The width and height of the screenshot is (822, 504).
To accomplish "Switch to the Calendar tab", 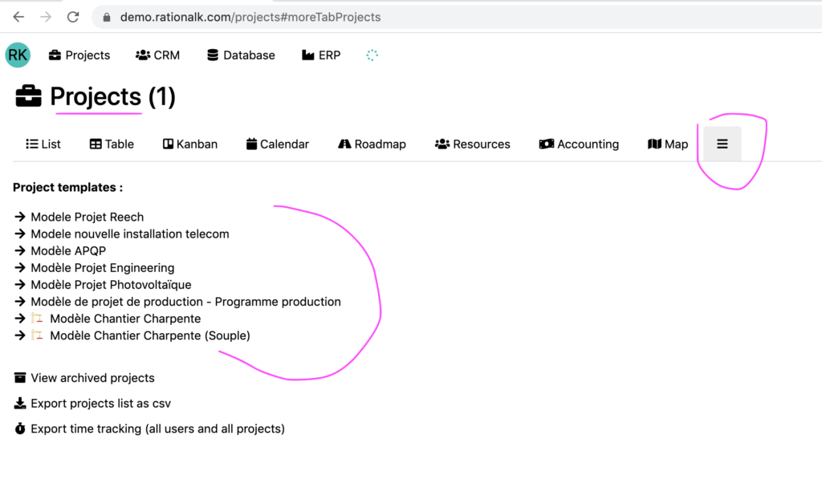I will (278, 144).
